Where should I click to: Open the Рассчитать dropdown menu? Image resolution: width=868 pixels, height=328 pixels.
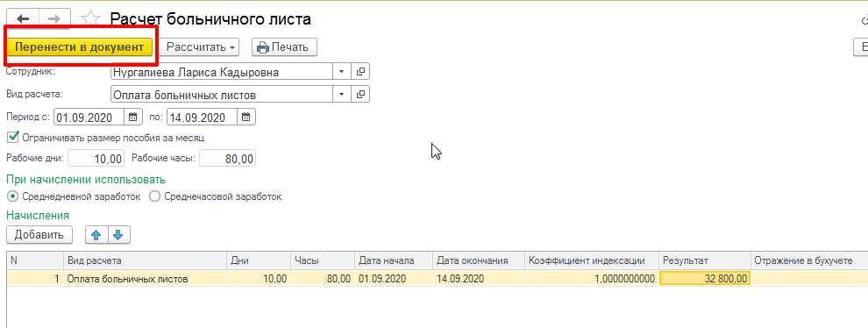point(202,47)
